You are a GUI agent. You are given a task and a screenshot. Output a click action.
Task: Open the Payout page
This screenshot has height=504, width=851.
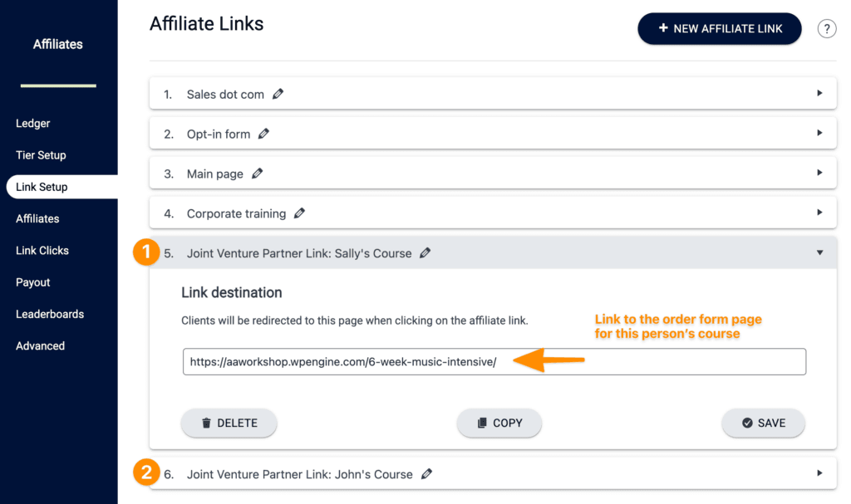click(x=32, y=281)
